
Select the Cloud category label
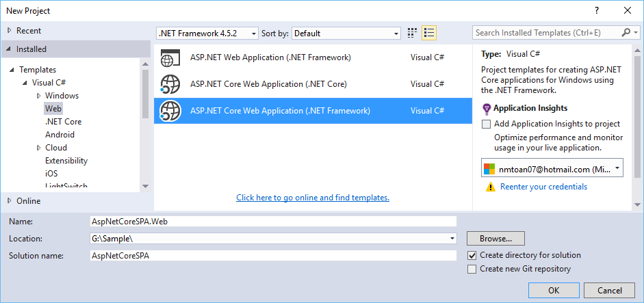tap(56, 148)
